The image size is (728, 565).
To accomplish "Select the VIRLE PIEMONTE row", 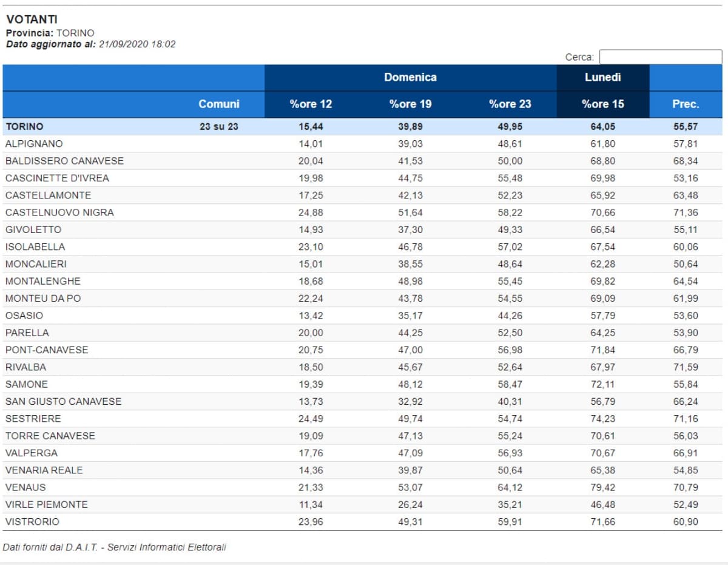I will (x=46, y=504).
